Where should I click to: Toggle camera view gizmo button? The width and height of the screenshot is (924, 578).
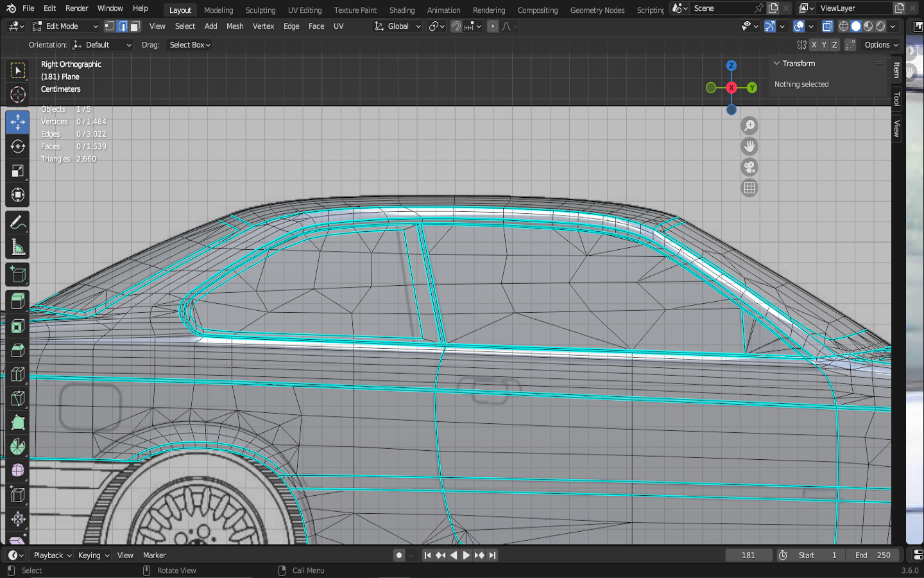[x=749, y=168]
